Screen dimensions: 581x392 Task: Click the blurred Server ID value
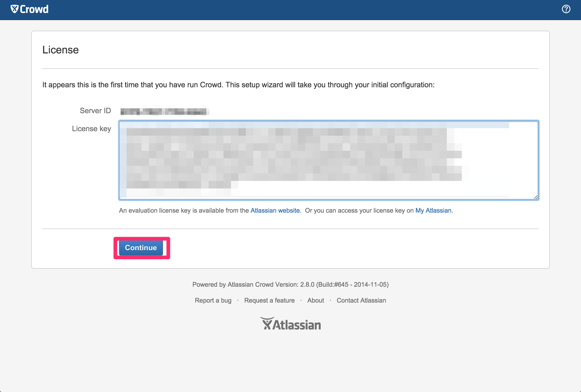tap(164, 111)
